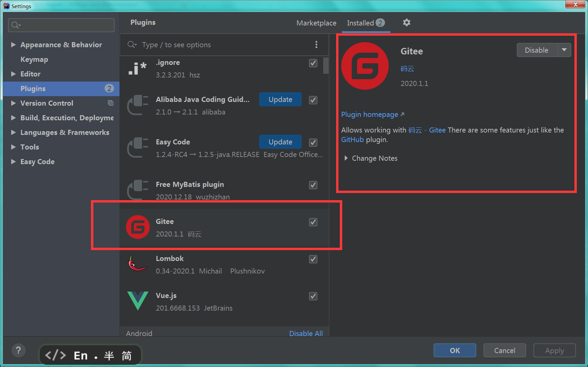This screenshot has width=588, height=367.
Task: Click the .ignore plugin icon
Action: [x=137, y=68]
